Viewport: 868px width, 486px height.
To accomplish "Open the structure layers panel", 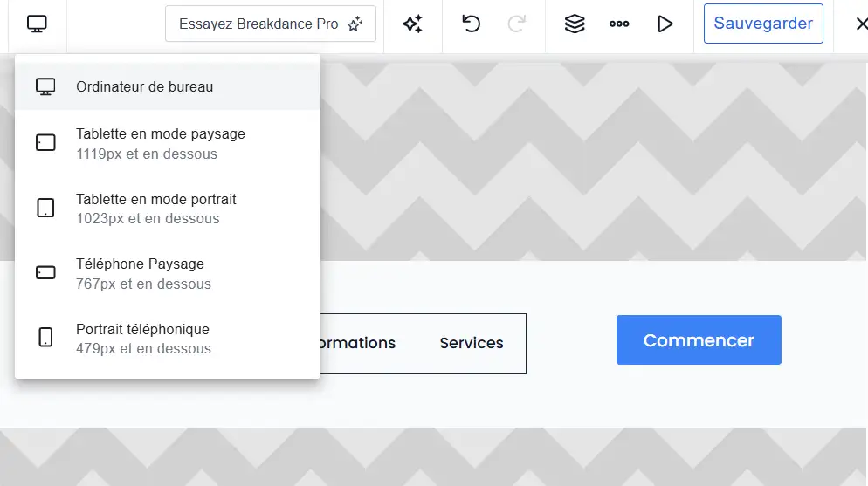I will [574, 24].
